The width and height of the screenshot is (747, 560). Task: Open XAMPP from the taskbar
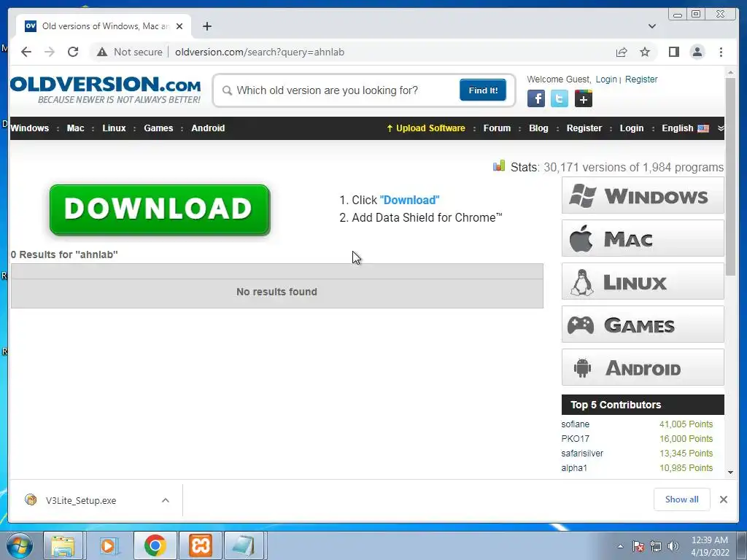200,545
